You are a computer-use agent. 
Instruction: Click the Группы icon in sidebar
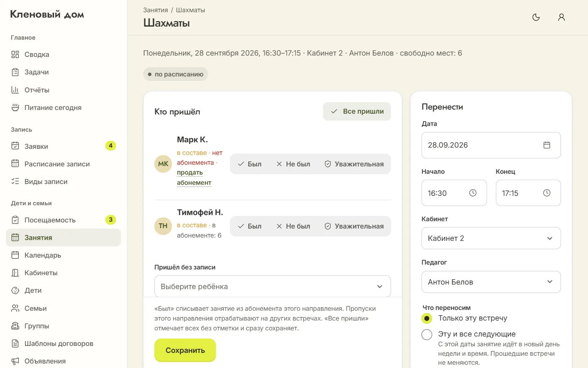[x=15, y=326]
